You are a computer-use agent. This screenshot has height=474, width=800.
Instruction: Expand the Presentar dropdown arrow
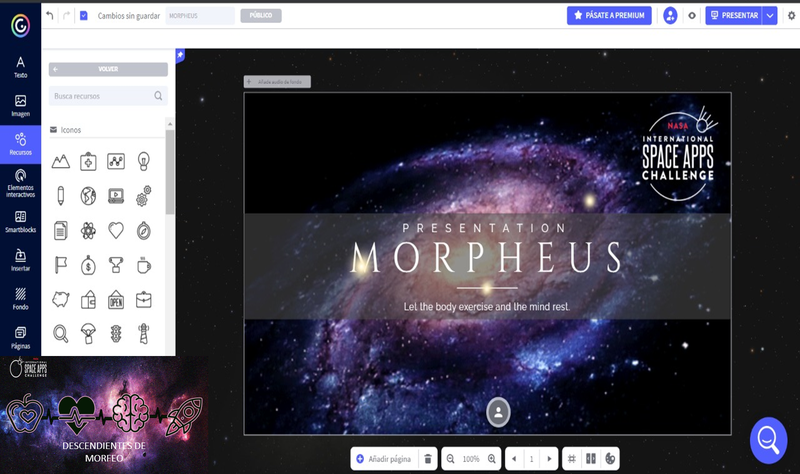coord(769,16)
